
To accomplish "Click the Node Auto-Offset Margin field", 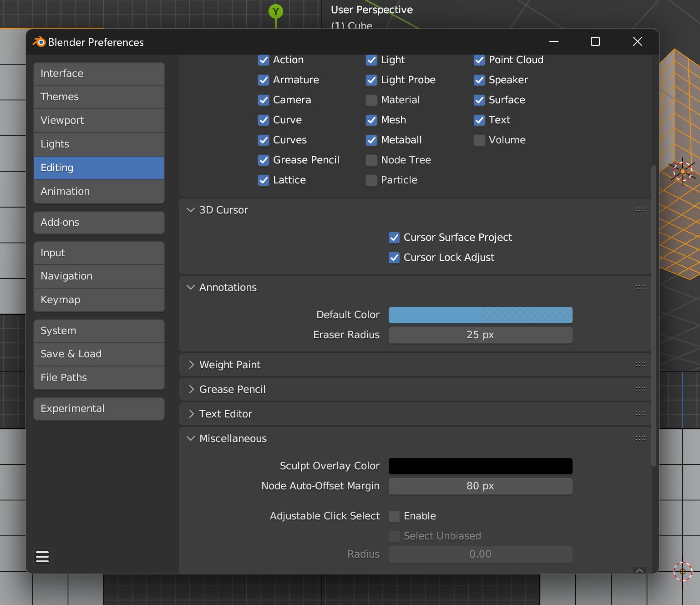I will tap(481, 486).
